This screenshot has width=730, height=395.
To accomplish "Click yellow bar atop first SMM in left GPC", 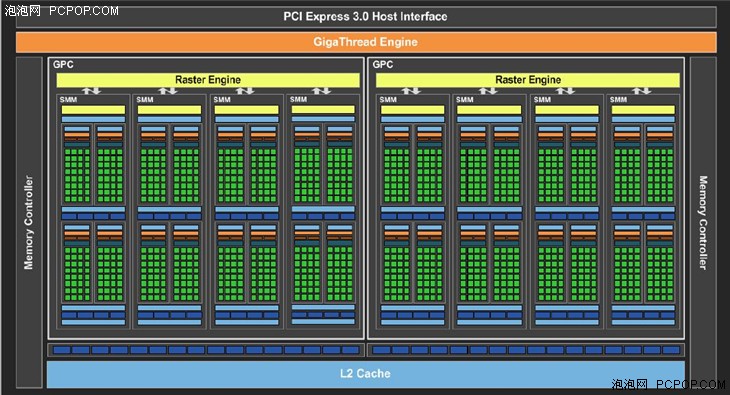I will 93,109.
